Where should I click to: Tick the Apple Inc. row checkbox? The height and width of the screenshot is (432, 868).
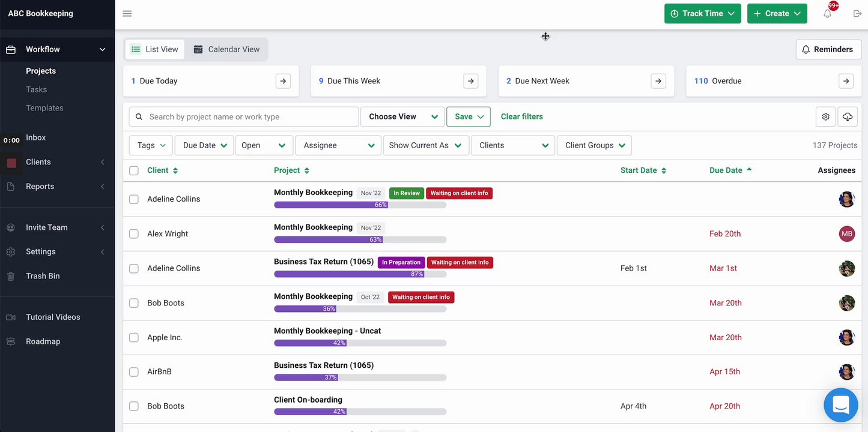click(x=134, y=338)
